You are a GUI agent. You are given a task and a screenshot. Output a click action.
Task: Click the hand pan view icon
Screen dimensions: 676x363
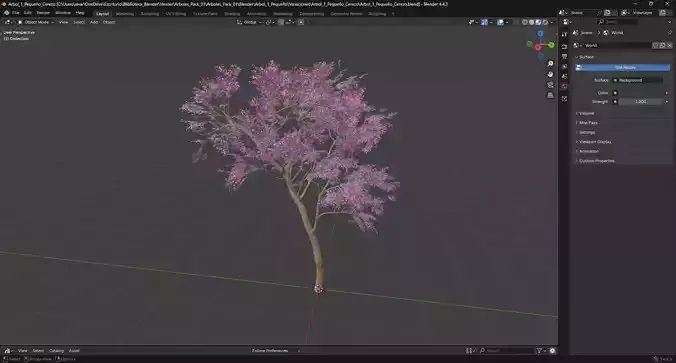pyautogui.click(x=550, y=74)
